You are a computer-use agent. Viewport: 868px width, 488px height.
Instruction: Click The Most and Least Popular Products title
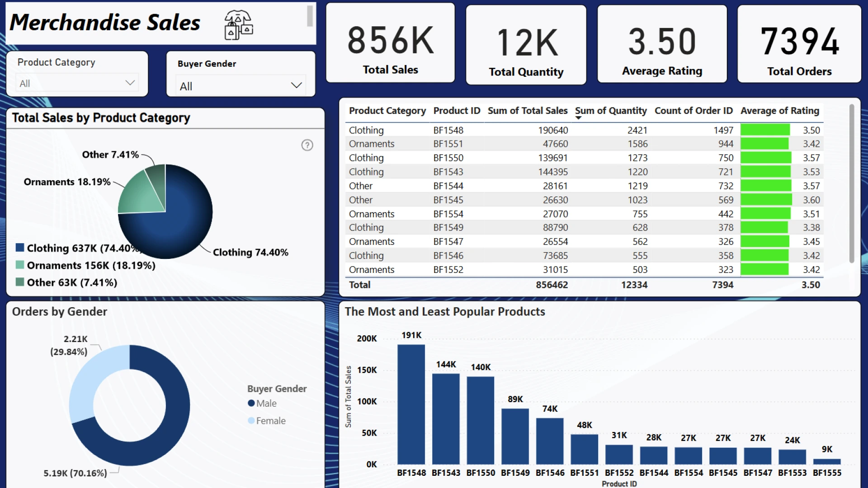[x=445, y=311]
